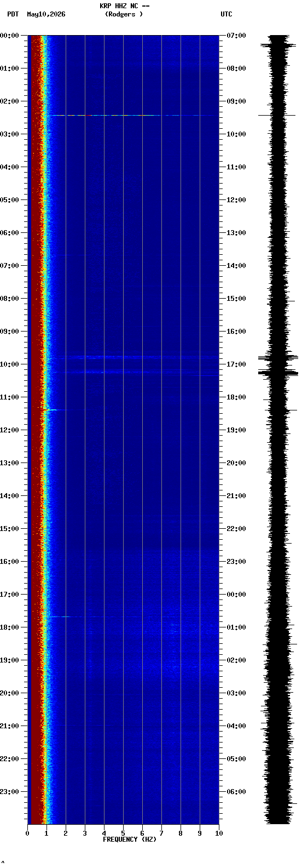302x868 pixels.
Task: Click the 5 Hz frequency axis label
Action: click(x=123, y=833)
